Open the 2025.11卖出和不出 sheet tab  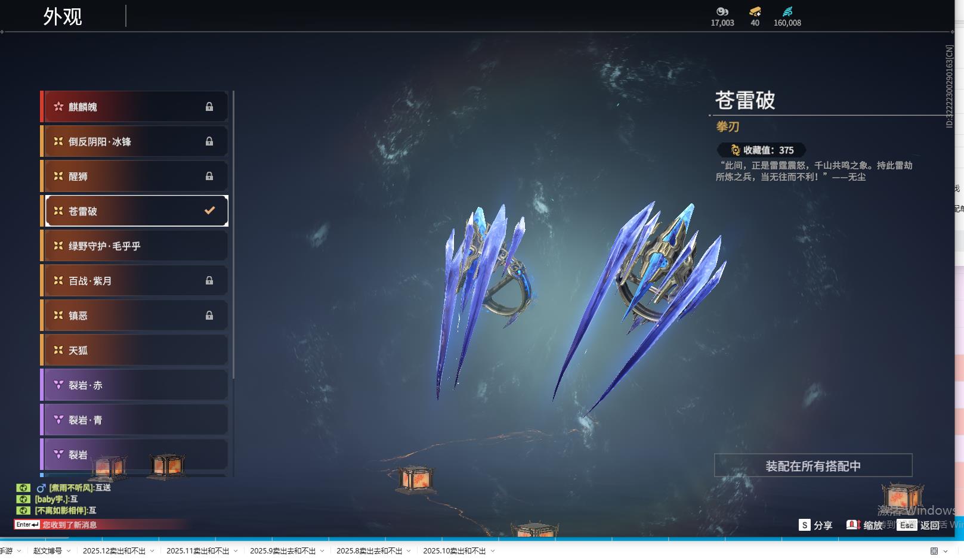197,551
